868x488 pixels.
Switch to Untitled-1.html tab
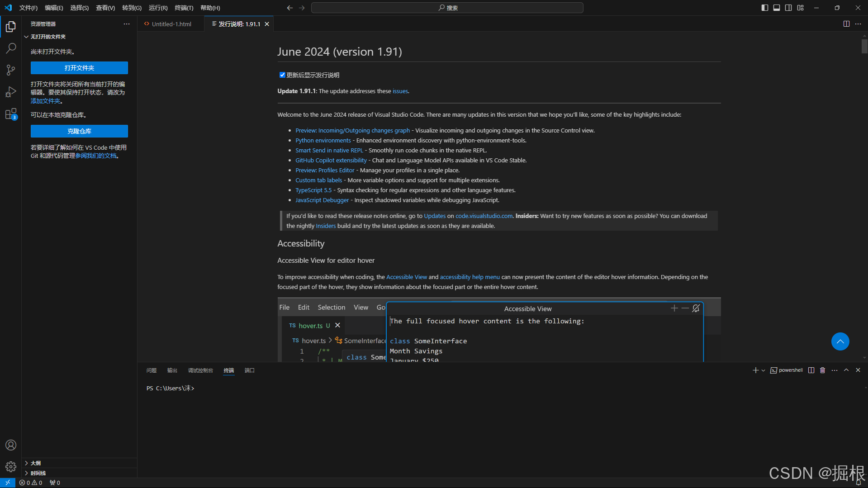pyautogui.click(x=171, y=24)
